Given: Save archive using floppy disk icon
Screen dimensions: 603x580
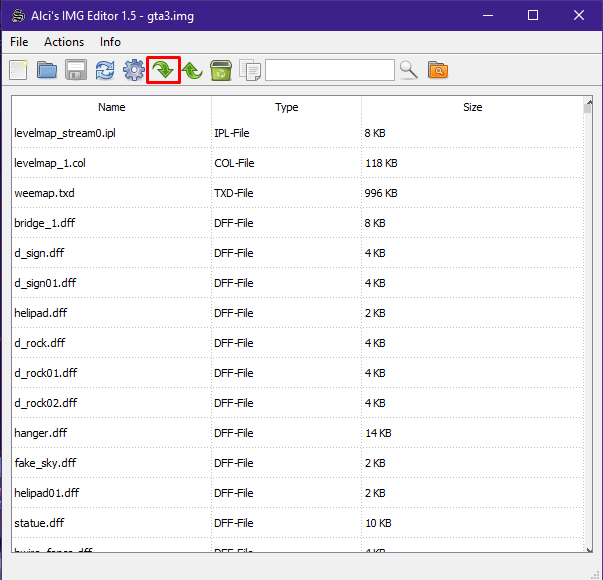Looking at the screenshot, I should point(76,70).
